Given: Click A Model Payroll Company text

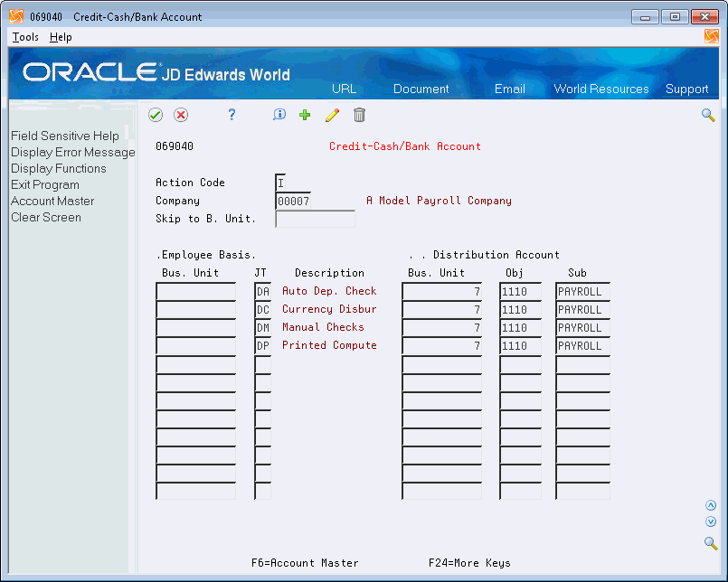Looking at the screenshot, I should 439,201.
